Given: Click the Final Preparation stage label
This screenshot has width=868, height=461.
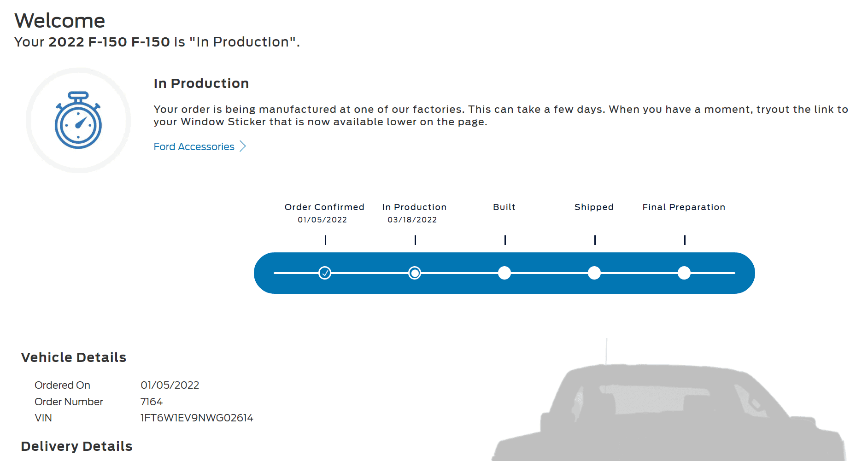Looking at the screenshot, I should 684,207.
